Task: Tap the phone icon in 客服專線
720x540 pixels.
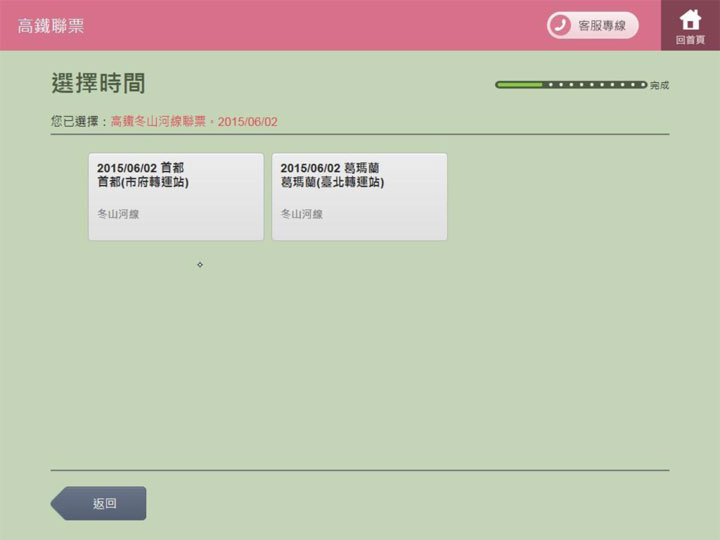Action: [560, 26]
